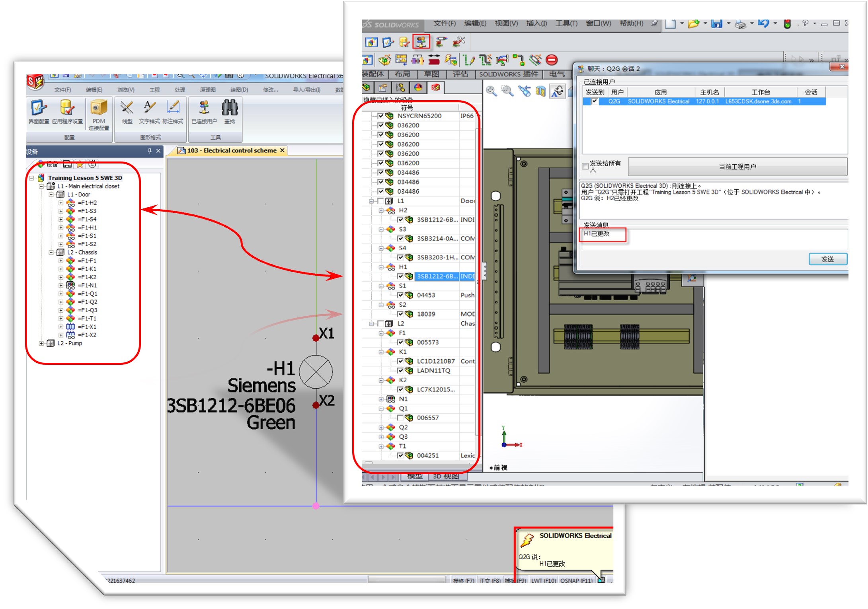
Task: Pin the 设备 panel
Action: click(x=150, y=151)
